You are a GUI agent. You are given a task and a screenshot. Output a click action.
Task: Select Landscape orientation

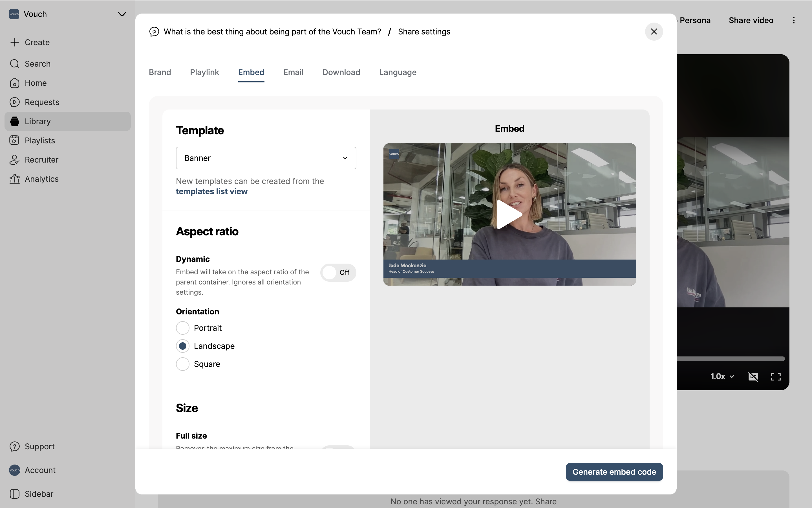(x=182, y=346)
